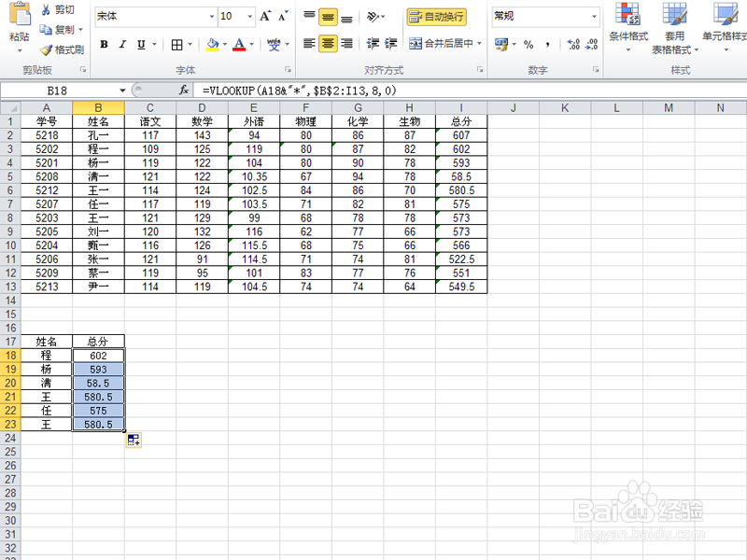
Task: Click the formula bar input
Action: click(472, 91)
